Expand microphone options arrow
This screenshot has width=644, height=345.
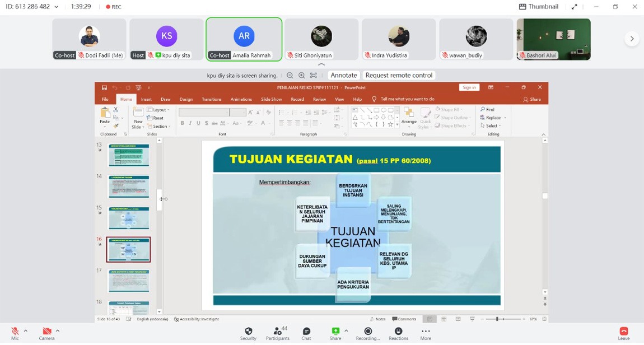pyautogui.click(x=26, y=331)
